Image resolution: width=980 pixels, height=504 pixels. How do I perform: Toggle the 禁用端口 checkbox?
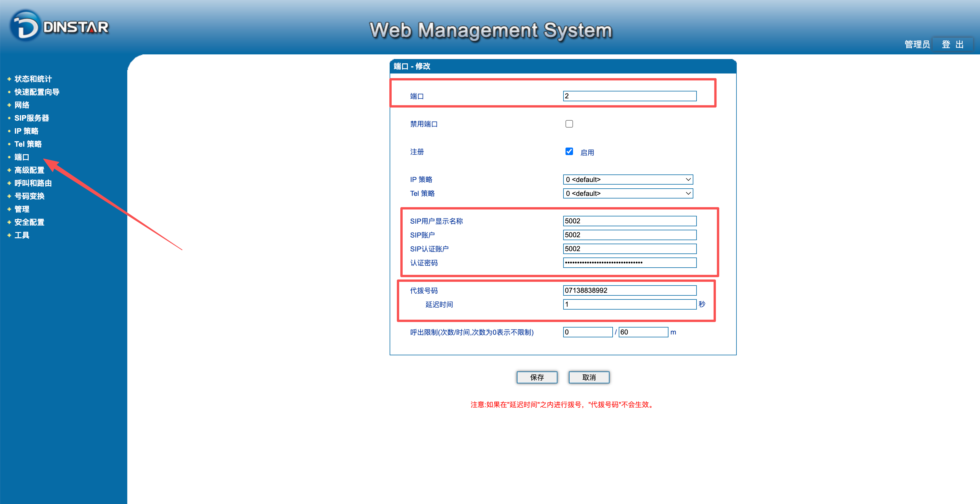click(x=569, y=124)
